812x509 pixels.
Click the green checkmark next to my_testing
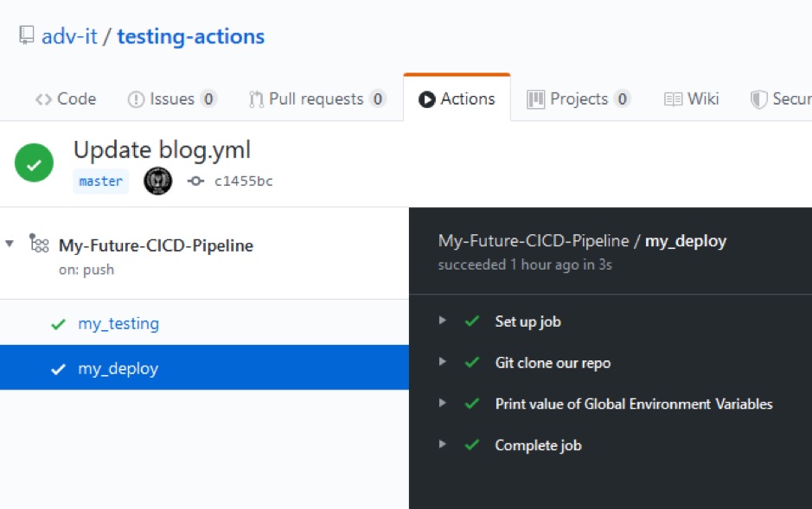click(x=57, y=323)
